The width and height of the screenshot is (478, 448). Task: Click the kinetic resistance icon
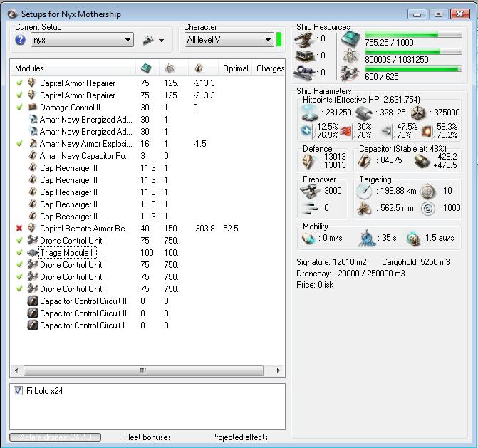click(x=388, y=131)
